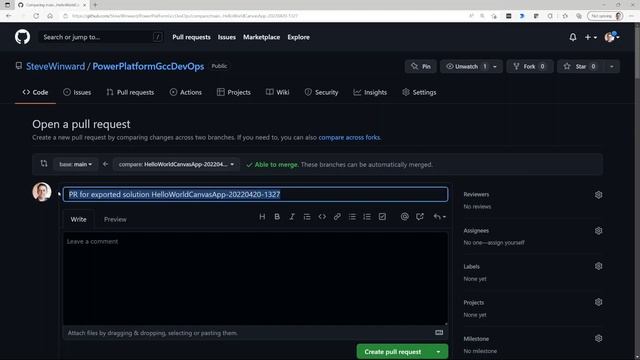Open the Issues tab
The width and height of the screenshot is (640, 360).
click(77, 92)
